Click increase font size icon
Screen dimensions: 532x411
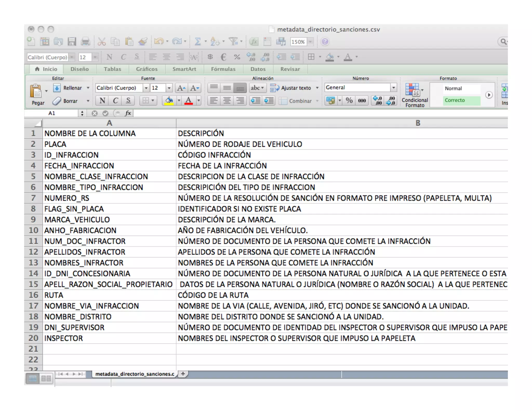pyautogui.click(x=181, y=88)
